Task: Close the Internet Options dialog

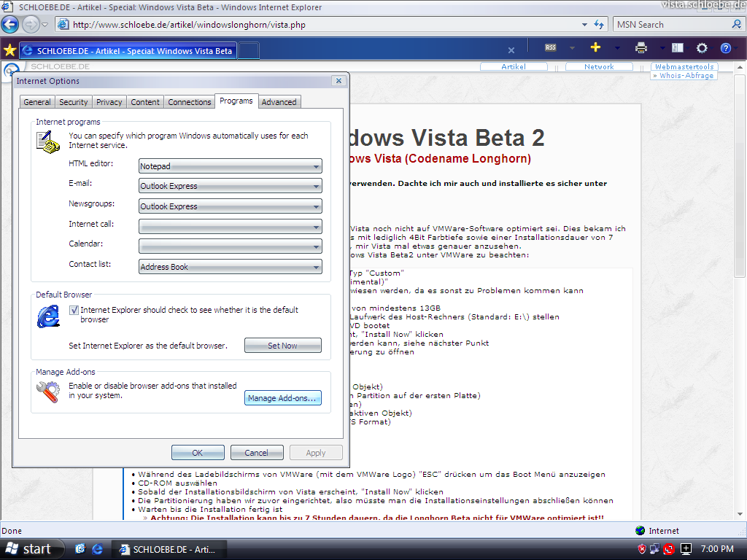Action: point(338,80)
